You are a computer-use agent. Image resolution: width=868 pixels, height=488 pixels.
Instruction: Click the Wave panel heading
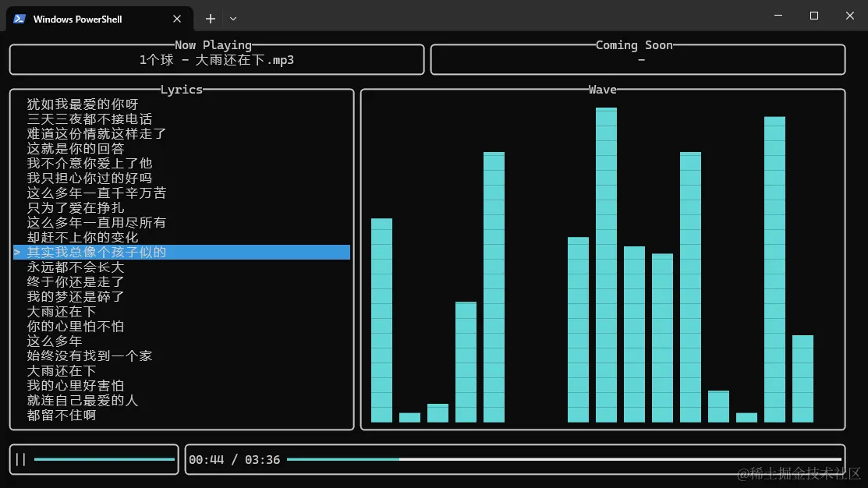point(602,89)
